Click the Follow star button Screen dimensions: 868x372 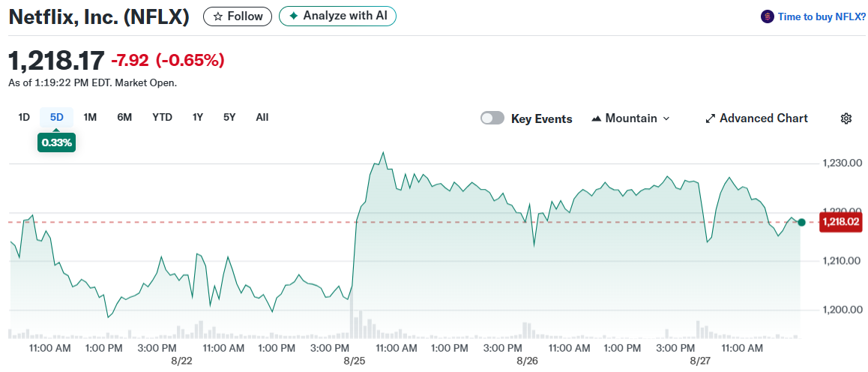tap(238, 16)
